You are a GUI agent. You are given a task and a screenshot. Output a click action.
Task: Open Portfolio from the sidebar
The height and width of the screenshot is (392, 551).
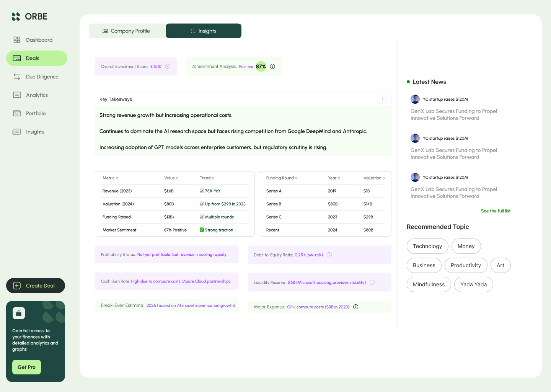coord(37,113)
